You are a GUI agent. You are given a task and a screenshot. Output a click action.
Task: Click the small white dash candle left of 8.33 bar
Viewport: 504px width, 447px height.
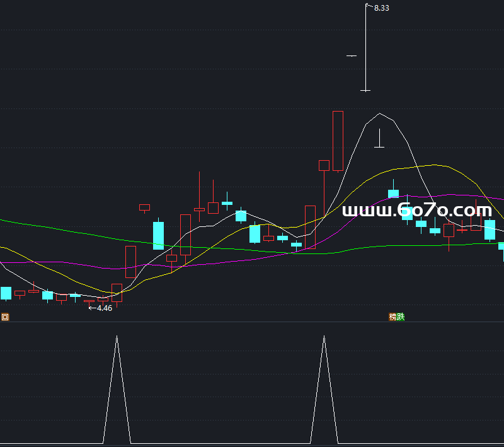pos(352,56)
